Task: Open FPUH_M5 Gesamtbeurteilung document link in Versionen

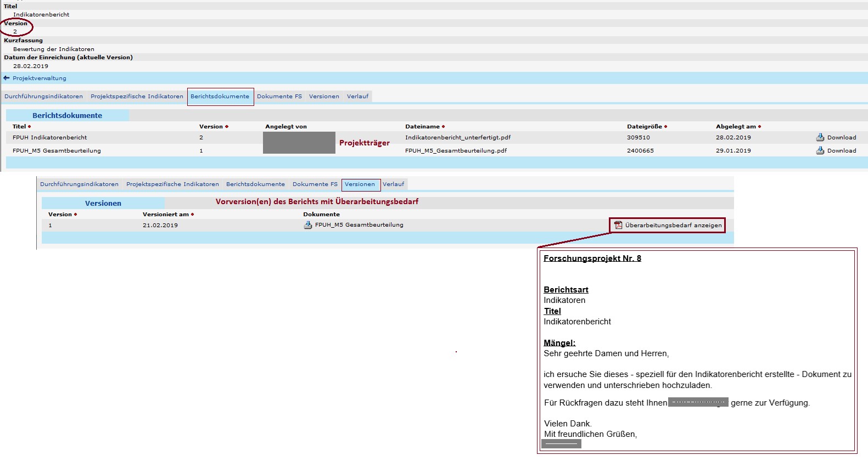Action: (x=359, y=225)
